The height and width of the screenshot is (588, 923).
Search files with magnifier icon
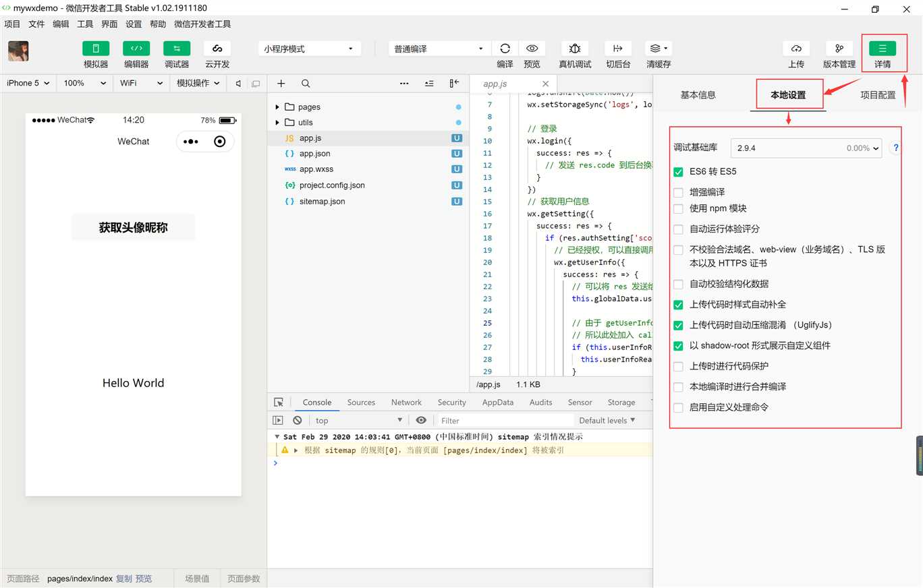click(x=306, y=84)
